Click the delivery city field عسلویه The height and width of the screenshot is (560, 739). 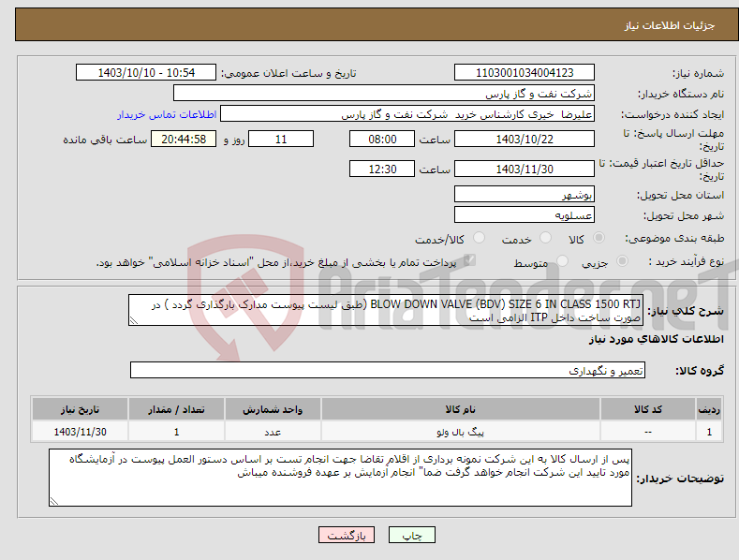tap(525, 215)
